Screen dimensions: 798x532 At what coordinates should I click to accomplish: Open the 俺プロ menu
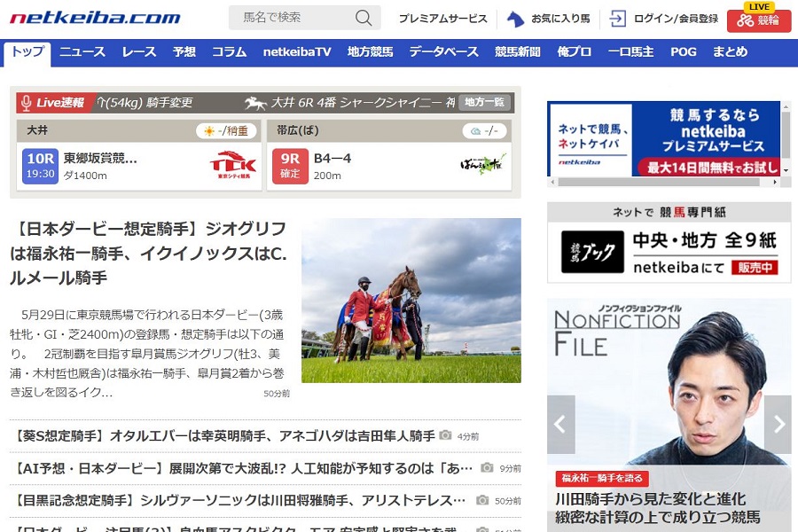[x=575, y=52]
